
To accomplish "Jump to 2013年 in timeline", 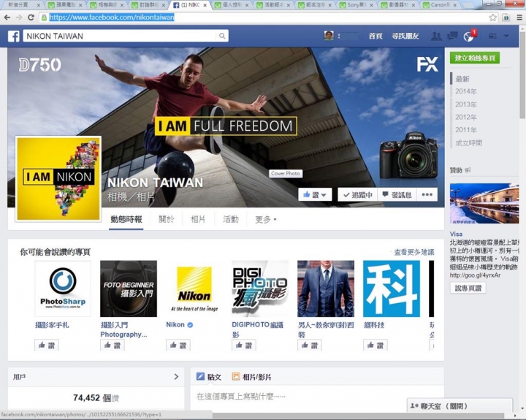I will tap(466, 104).
